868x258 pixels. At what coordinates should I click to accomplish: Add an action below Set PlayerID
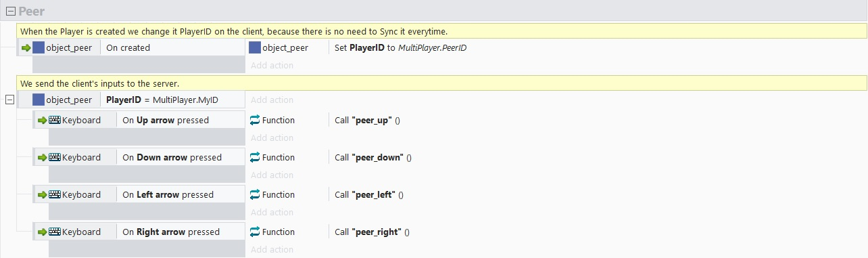pos(272,65)
